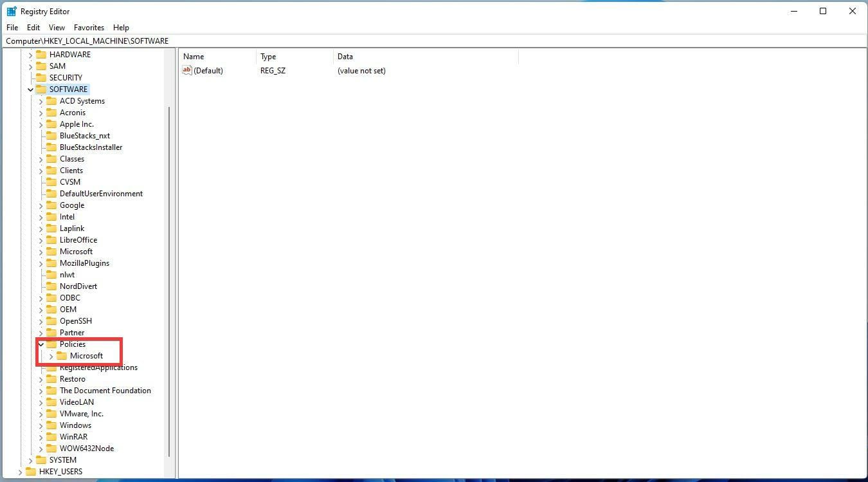Click the DefaultUserEnvironment folder icon
868x482 pixels.
pos(51,194)
